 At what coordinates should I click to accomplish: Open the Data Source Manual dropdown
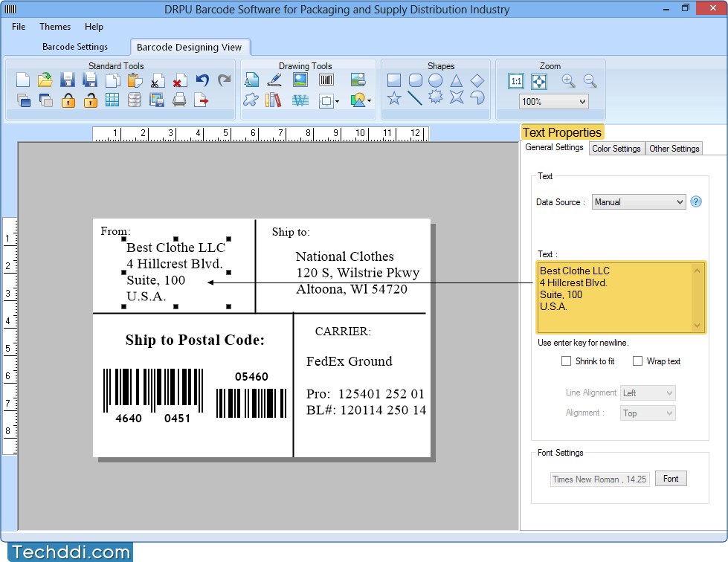[638, 202]
